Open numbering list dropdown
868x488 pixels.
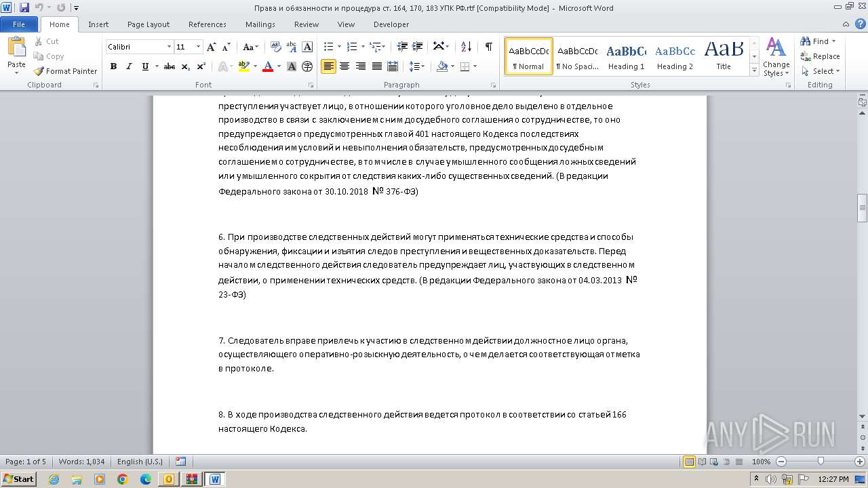pos(363,47)
